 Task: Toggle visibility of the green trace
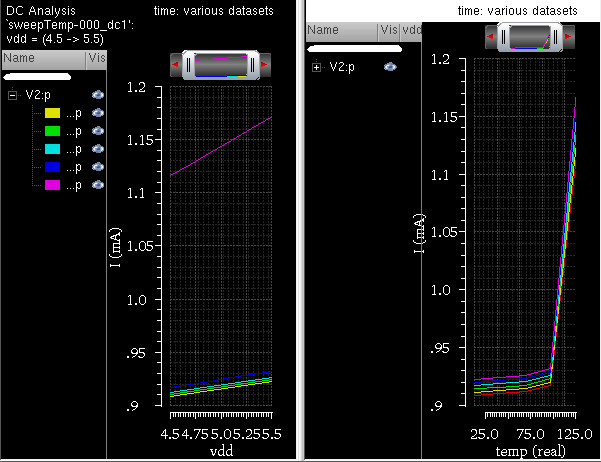(98, 131)
